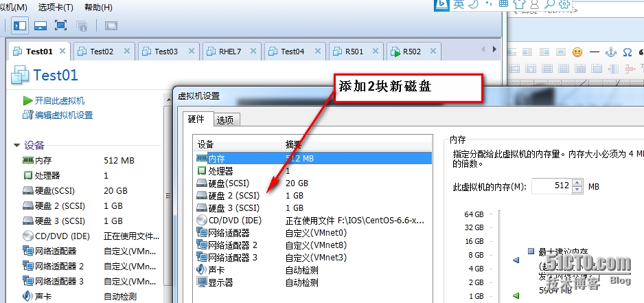Click the Test01 title VM icon
This screenshot has width=644, height=303.
[x=20, y=75]
